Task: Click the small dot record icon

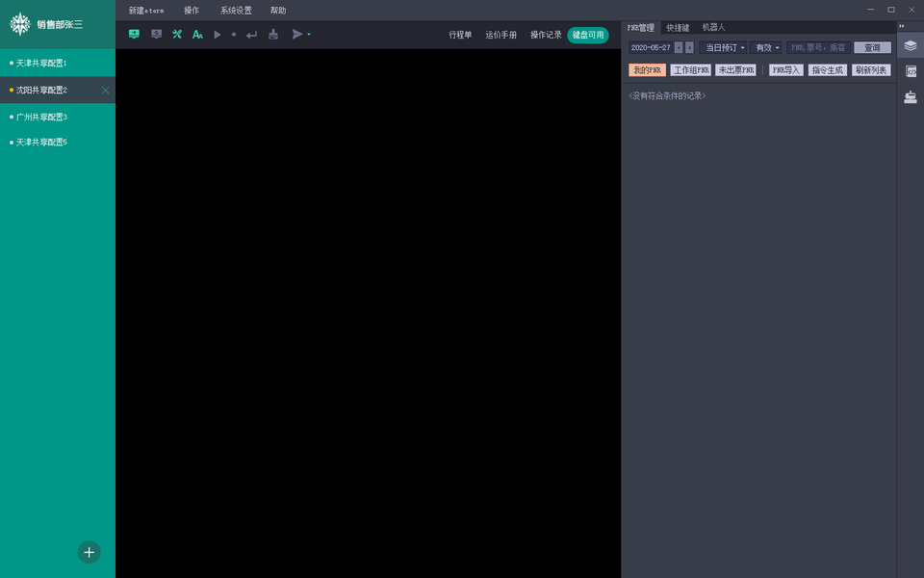Action: click(x=234, y=35)
